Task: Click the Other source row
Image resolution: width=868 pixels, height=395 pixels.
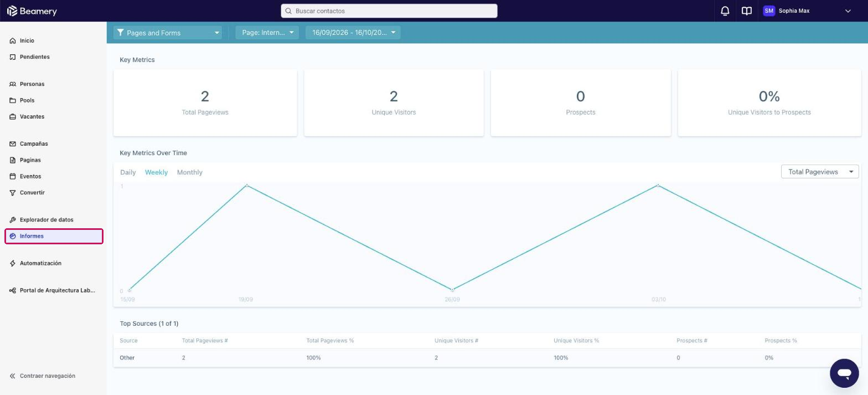Action: pos(487,358)
